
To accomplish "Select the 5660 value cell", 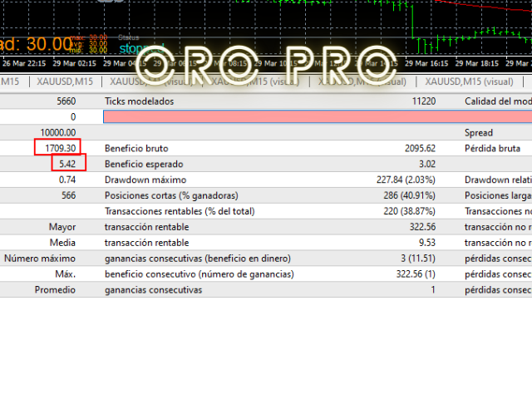I will tap(66, 101).
